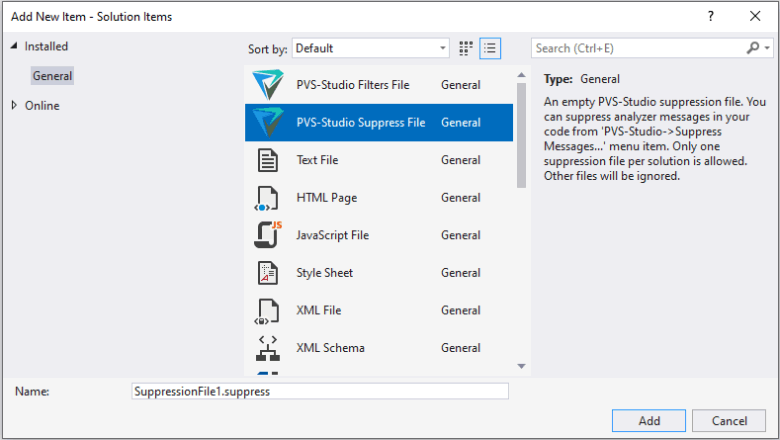Select the Online tree label
Viewport: 780px width, 440px height.
coord(42,105)
